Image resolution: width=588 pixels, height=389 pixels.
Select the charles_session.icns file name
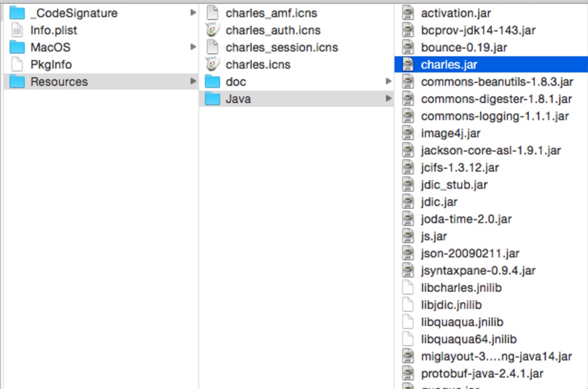(x=282, y=48)
